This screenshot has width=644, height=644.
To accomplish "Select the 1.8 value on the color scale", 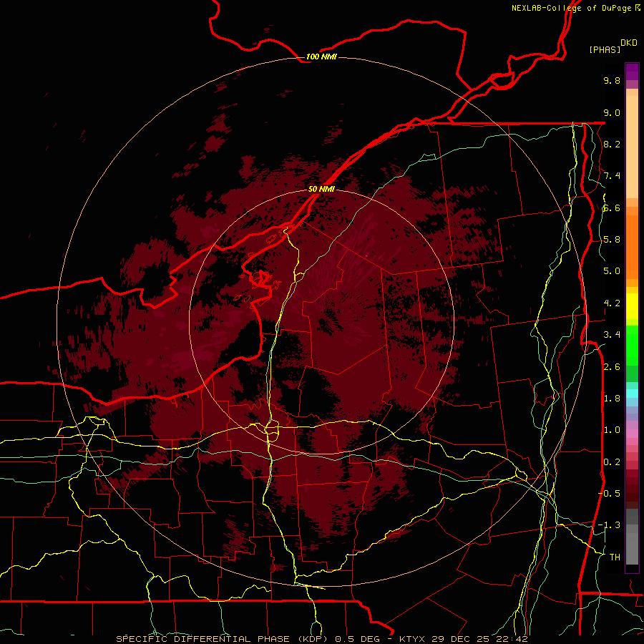I will [612, 399].
